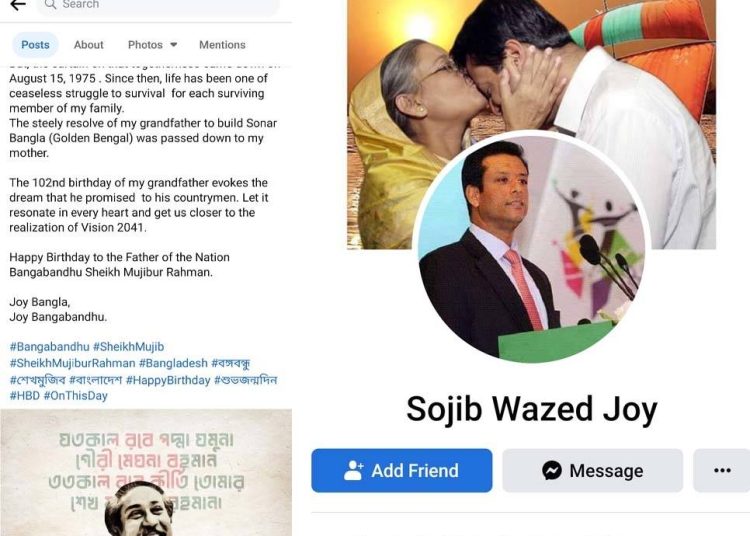Go back using the back arrow
Screen dimensions: 750x536
point(18,5)
